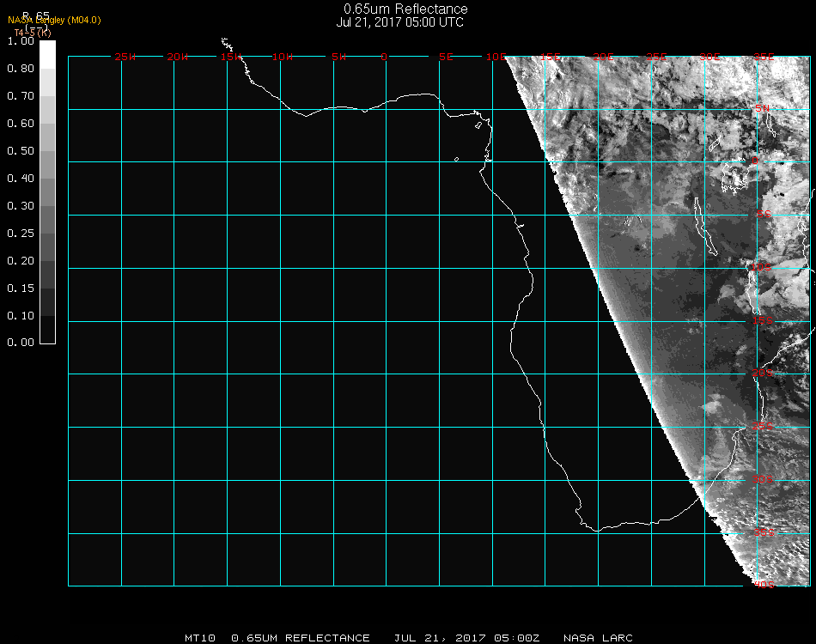The width and height of the screenshot is (816, 644).
Task: Click the 0.40 color scale value
Action: (21, 179)
